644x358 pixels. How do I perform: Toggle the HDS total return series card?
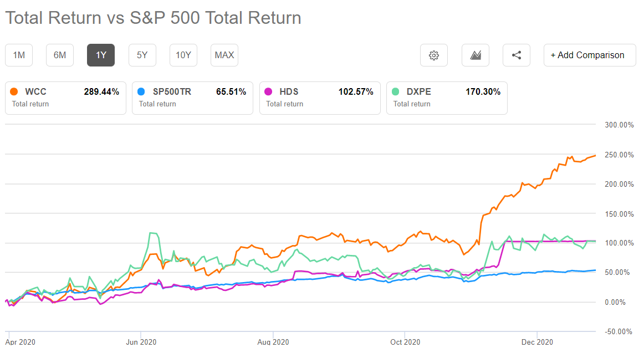click(320, 98)
